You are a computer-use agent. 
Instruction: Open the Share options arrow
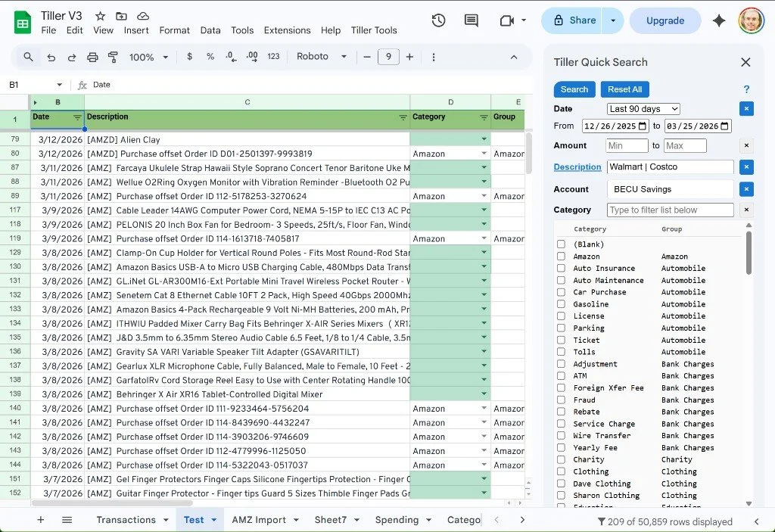(x=613, y=20)
